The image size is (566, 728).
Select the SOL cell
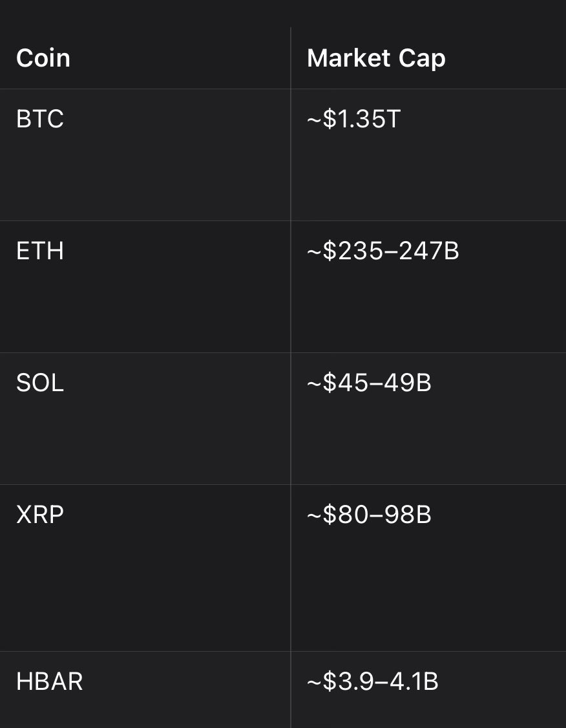coord(40,383)
